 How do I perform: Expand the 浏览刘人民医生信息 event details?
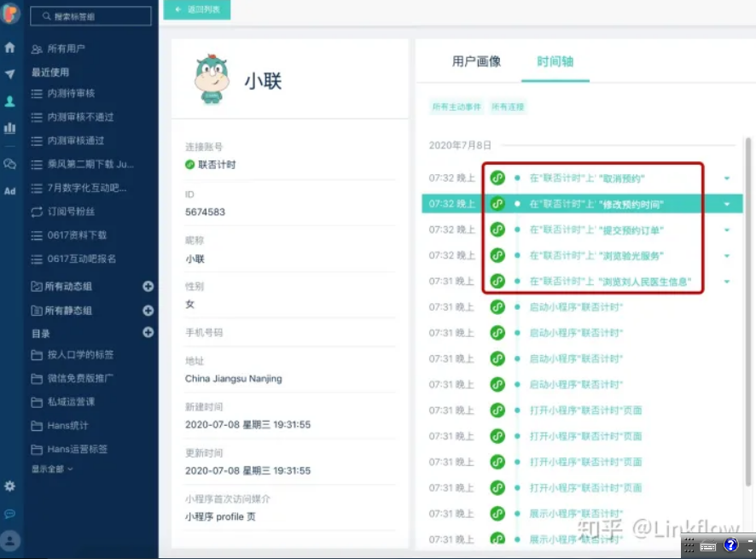tap(727, 282)
